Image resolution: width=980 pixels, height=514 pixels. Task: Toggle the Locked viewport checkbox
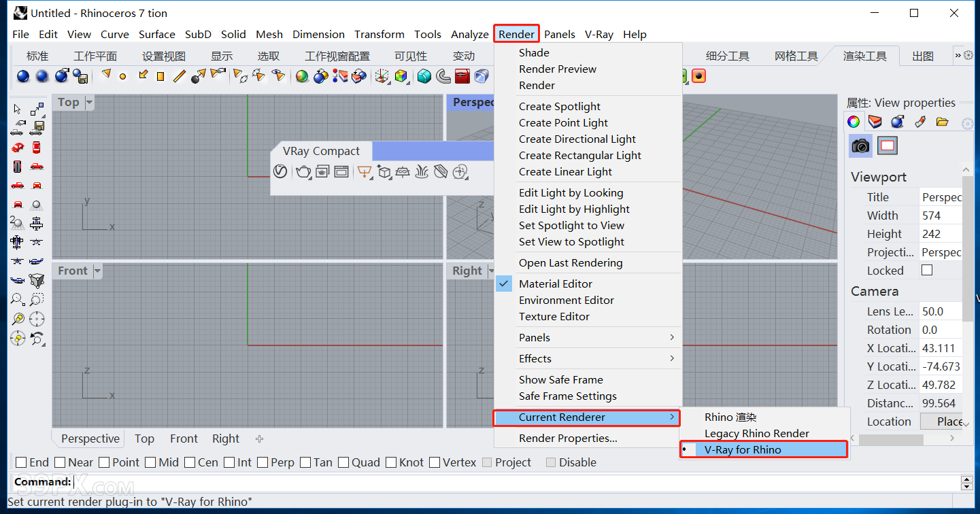click(926, 271)
